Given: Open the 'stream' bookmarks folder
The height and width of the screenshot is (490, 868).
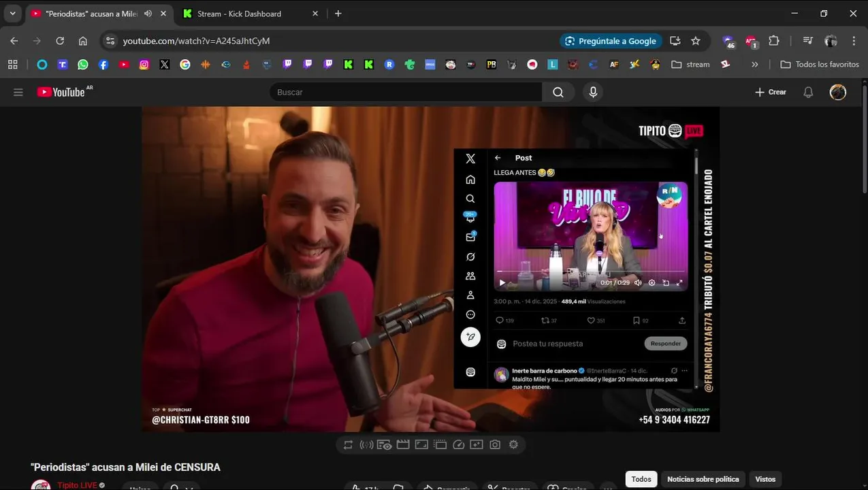Looking at the screenshot, I should click(690, 65).
